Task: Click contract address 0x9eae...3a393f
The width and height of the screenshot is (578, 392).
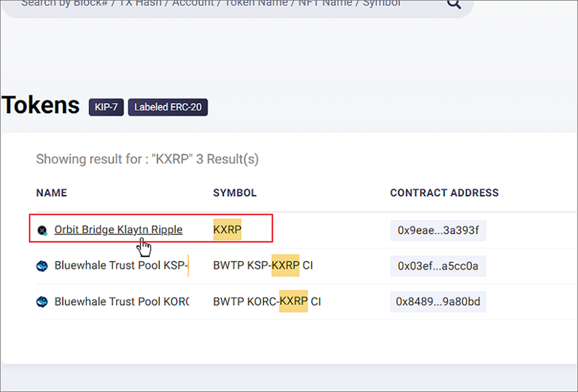Action: [x=438, y=230]
